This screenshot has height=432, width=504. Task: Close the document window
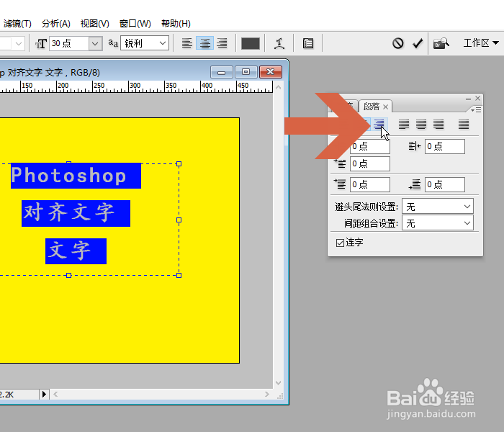270,72
